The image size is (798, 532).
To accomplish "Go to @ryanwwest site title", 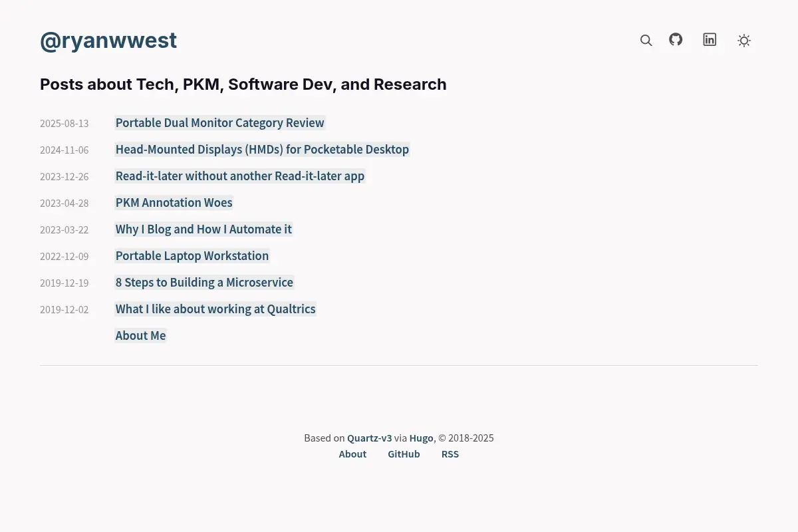I will click(108, 41).
